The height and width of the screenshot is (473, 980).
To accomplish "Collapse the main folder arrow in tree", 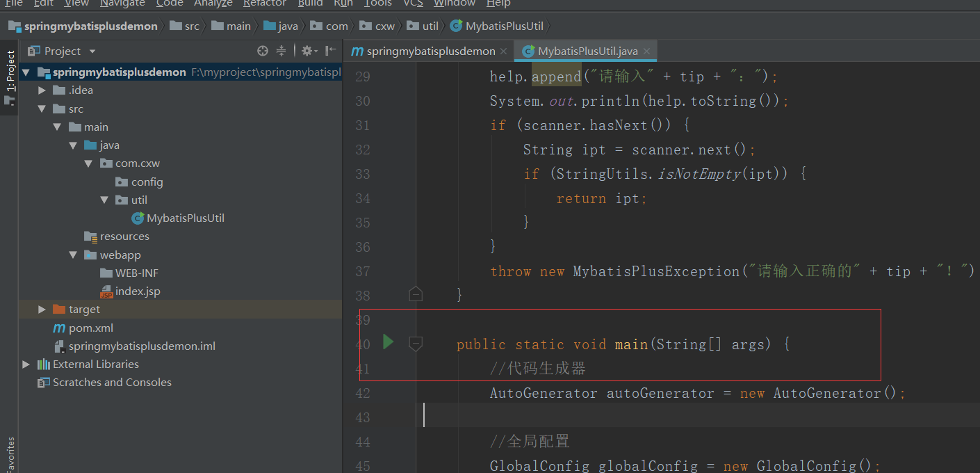I will (57, 127).
